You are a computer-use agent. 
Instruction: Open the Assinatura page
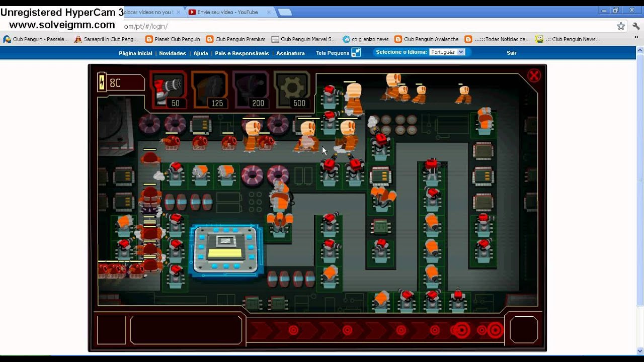[x=290, y=53]
